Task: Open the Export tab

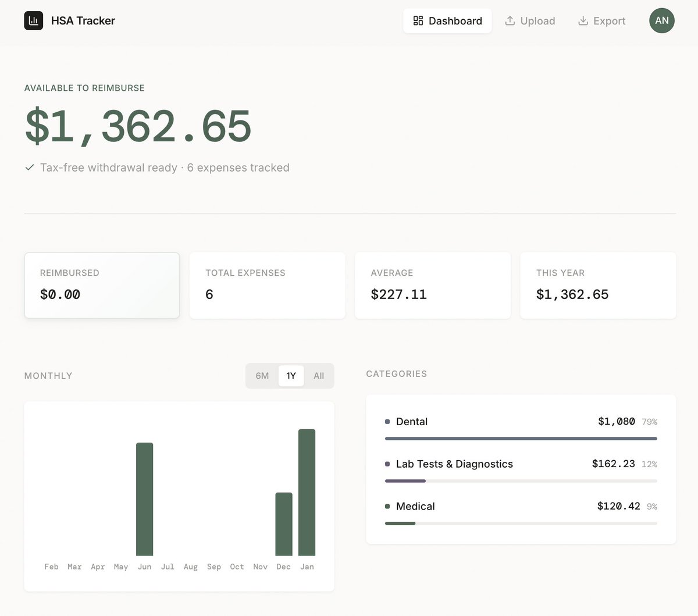Action: tap(601, 21)
